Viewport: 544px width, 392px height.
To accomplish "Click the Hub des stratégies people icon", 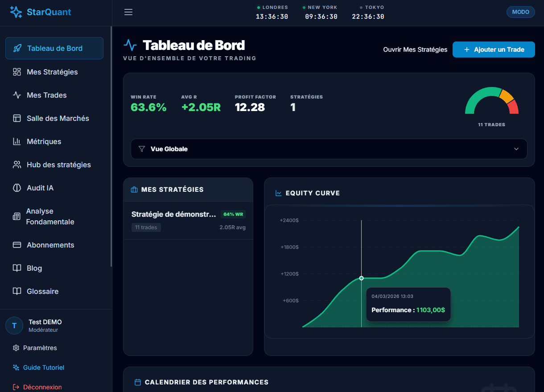I will pyautogui.click(x=17, y=165).
